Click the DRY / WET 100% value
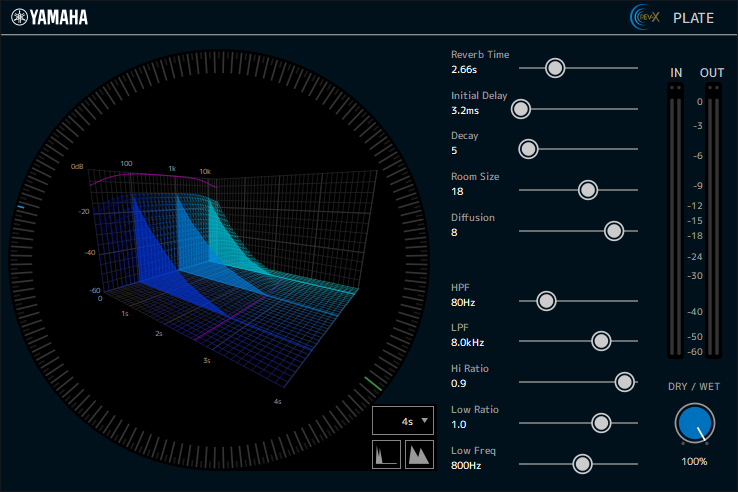This screenshot has width=738, height=492. (x=695, y=461)
